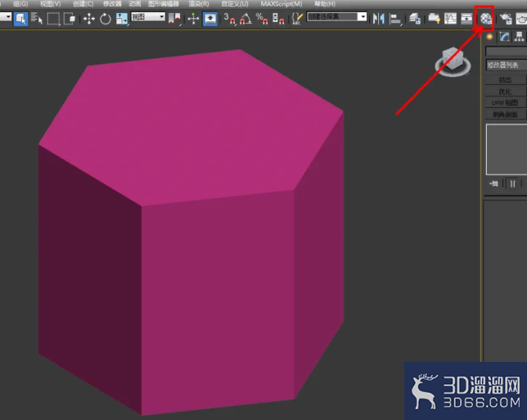Open the MAXScript(M) menu
527x420 pixels.
282,4
